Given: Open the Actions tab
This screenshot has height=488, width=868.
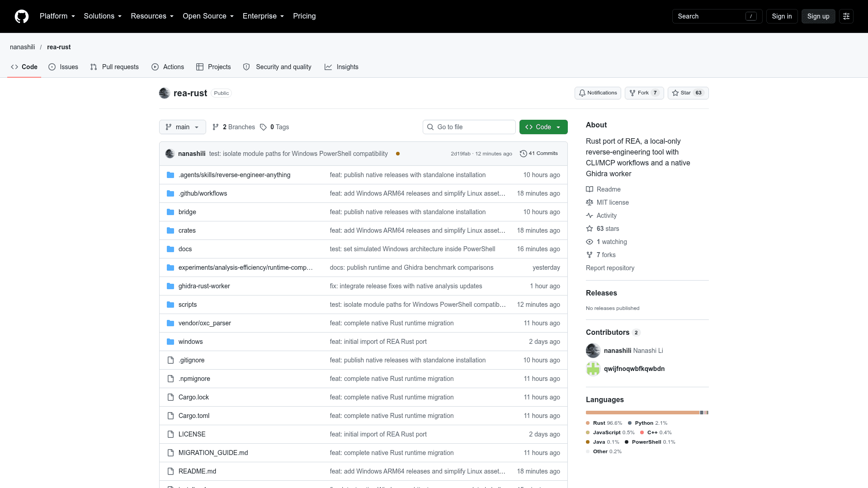Looking at the screenshot, I should click(x=168, y=67).
